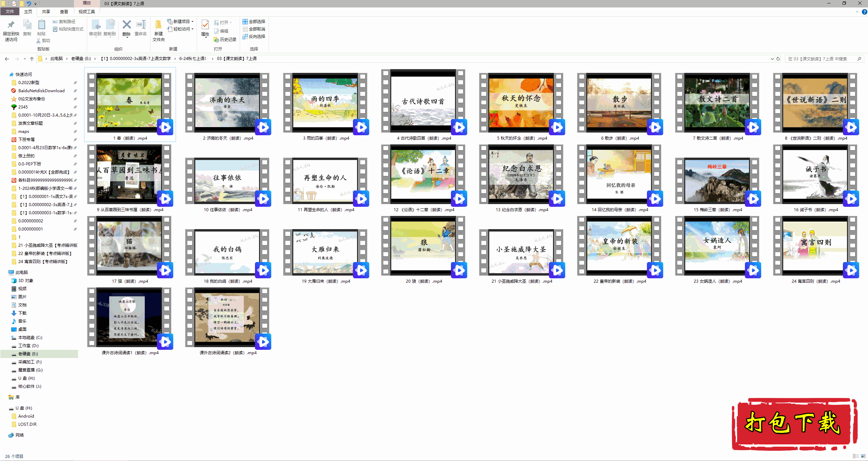Click the red X Delete icon
868x461 pixels.
pyautogui.click(x=126, y=24)
